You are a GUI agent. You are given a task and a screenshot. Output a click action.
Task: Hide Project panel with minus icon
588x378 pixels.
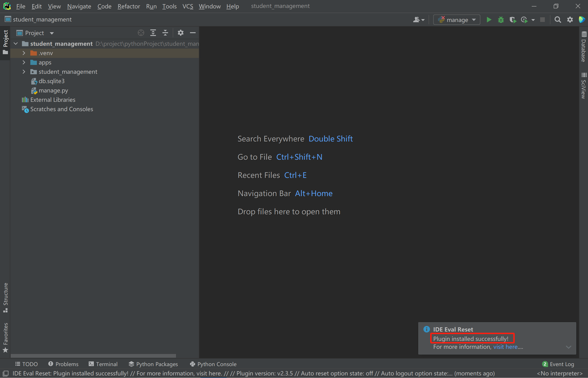193,33
